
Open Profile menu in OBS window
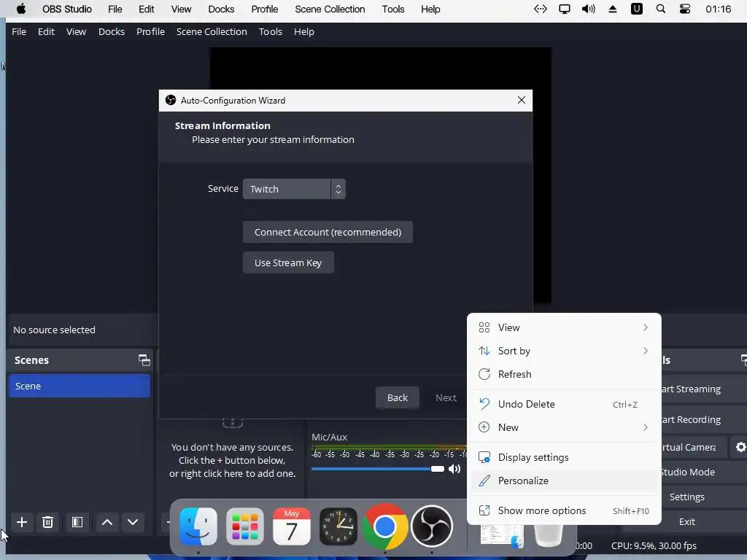(x=150, y=31)
